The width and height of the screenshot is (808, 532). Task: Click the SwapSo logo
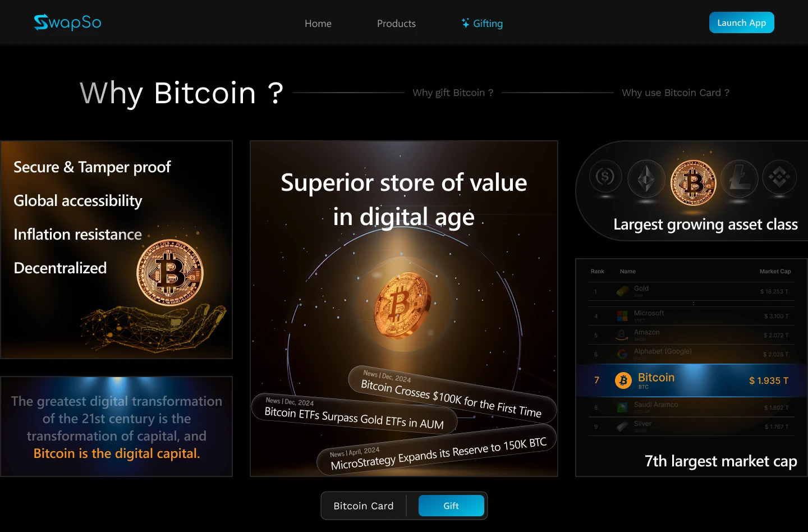[67, 22]
